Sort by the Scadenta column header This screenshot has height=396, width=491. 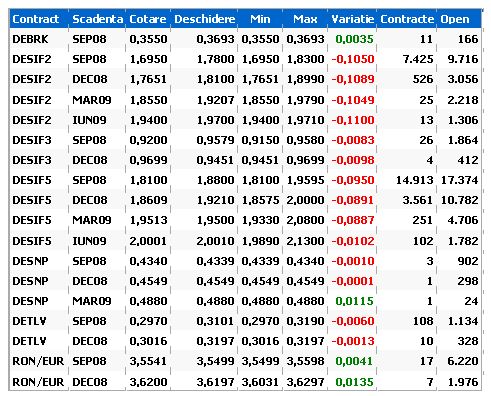tap(97, 19)
